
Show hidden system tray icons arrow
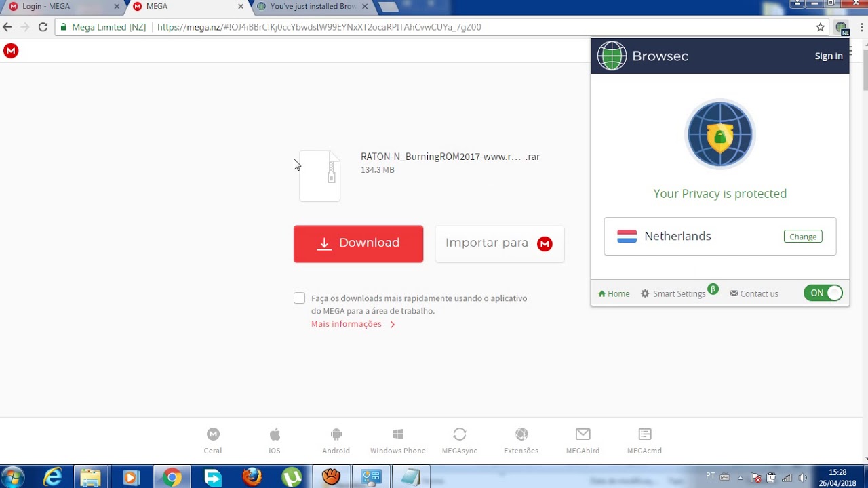click(x=741, y=477)
